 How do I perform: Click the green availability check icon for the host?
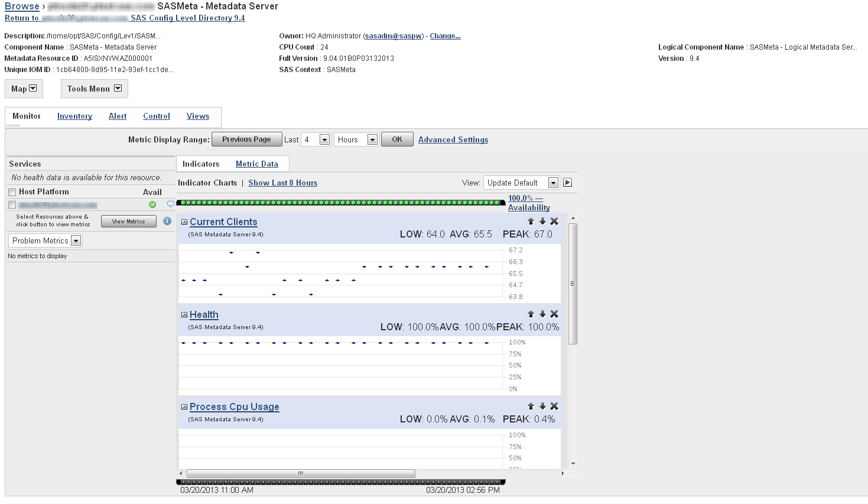(x=152, y=204)
